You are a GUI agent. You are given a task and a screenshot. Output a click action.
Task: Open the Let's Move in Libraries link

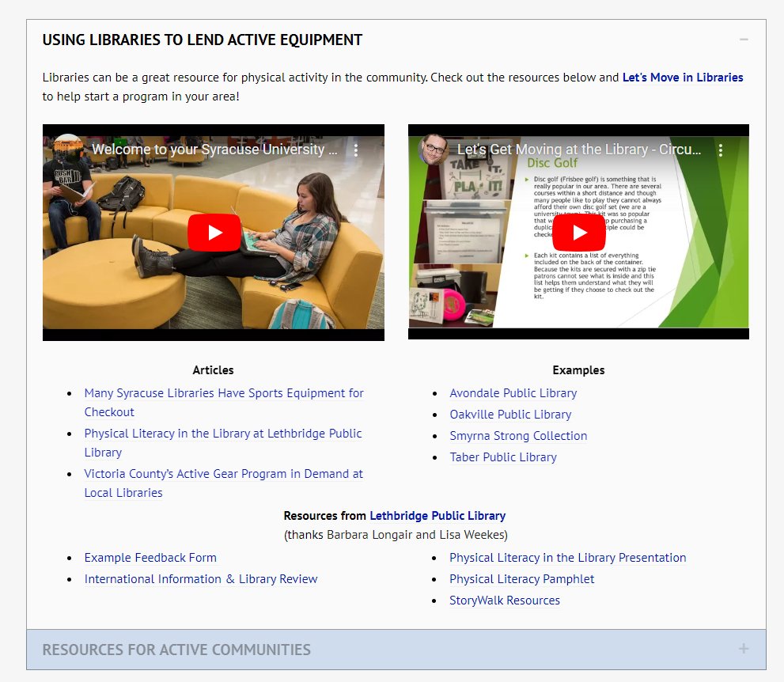pyautogui.click(x=683, y=78)
